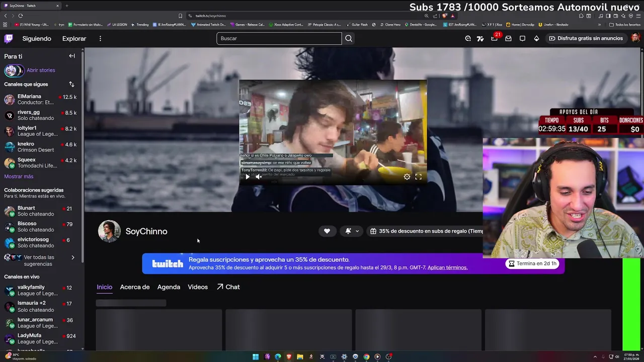Show overflow bookmarks chevron
The height and width of the screenshot is (362, 644).
(x=599, y=24)
